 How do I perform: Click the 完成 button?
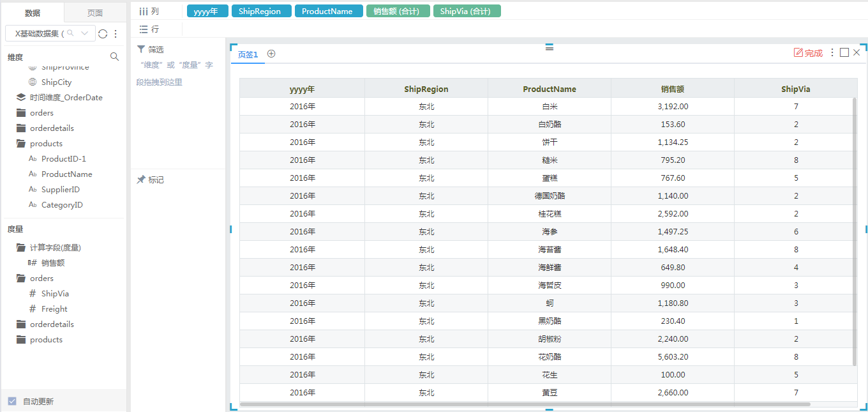[808, 53]
